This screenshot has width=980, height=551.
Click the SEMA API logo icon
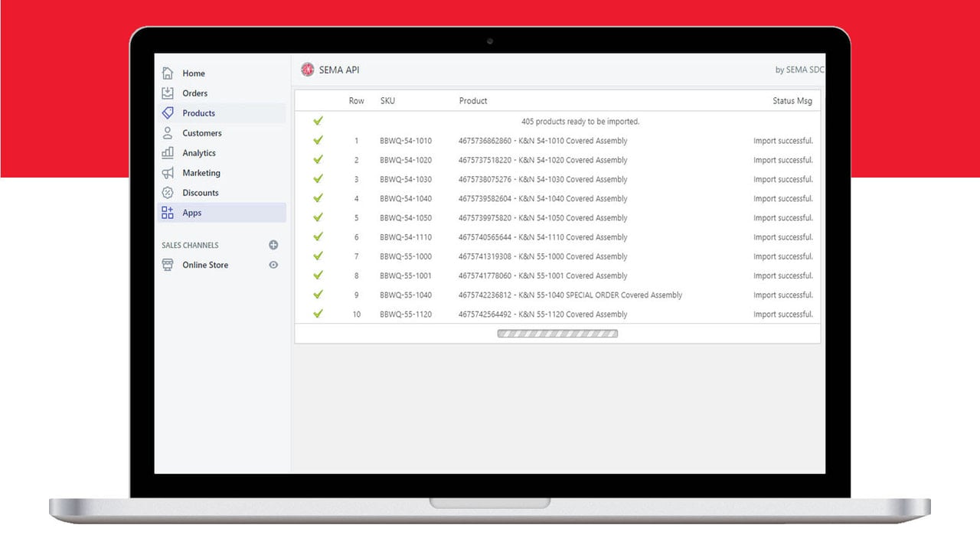308,70
